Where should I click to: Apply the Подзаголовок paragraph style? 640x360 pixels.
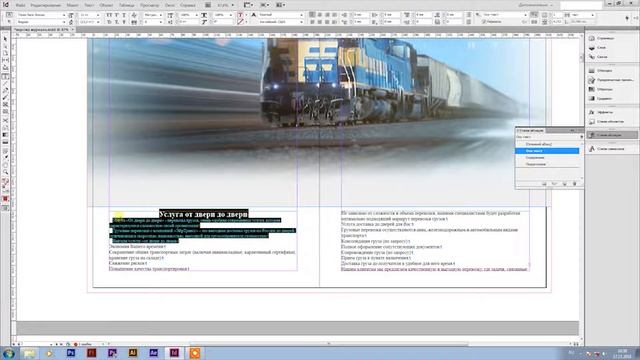click(547, 164)
